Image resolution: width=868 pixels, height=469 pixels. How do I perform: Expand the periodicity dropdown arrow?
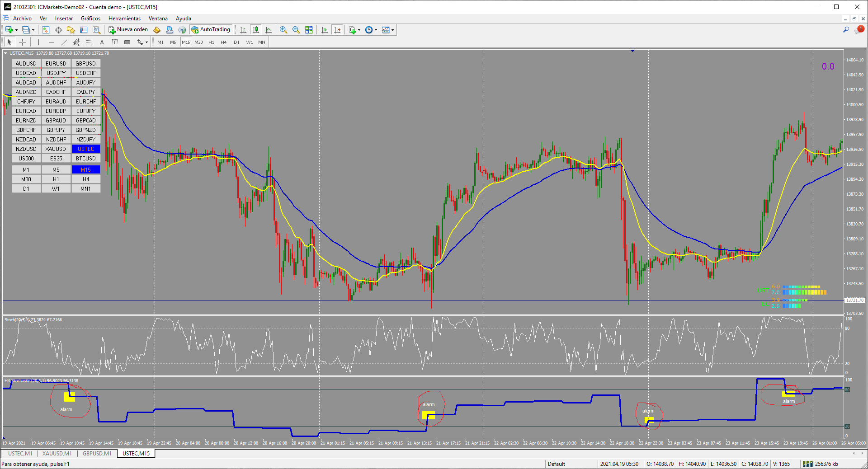pos(376,30)
